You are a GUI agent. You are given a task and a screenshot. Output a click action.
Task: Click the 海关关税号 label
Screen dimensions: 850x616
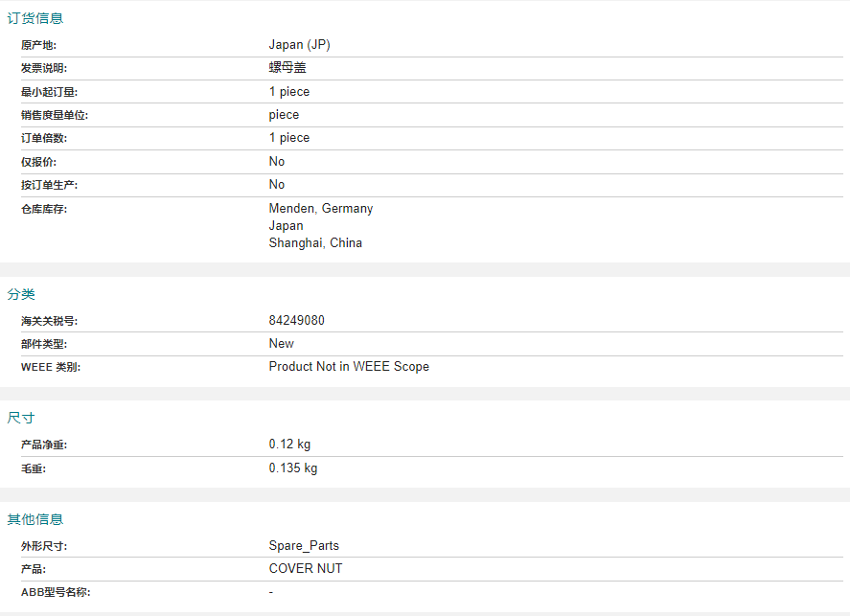click(49, 321)
